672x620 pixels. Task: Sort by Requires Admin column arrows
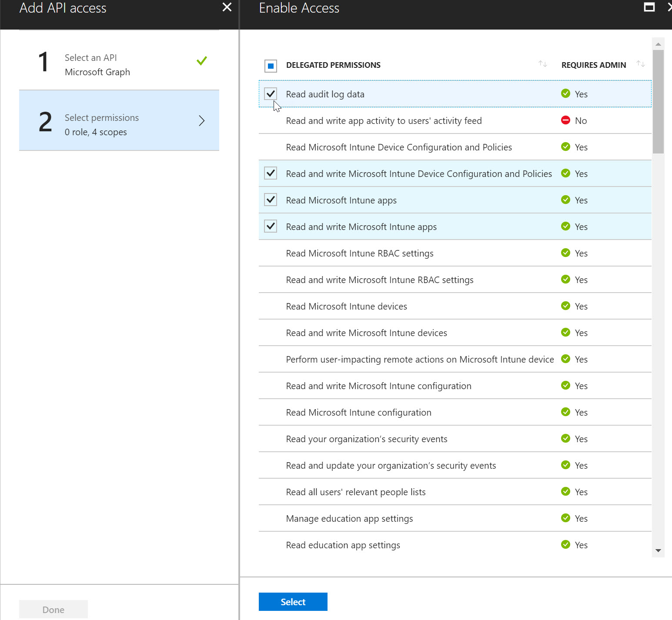coord(640,64)
